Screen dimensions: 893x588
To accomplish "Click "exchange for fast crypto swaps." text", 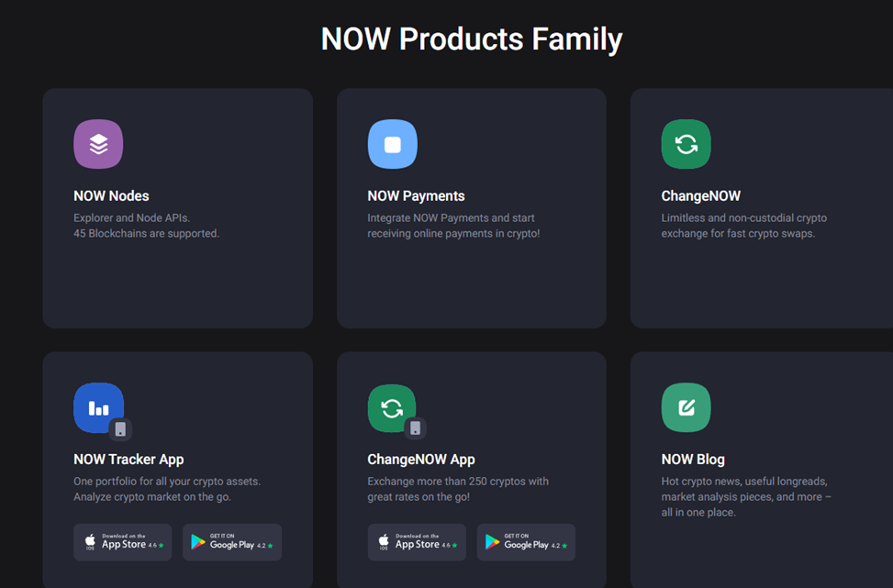I will click(x=738, y=233).
